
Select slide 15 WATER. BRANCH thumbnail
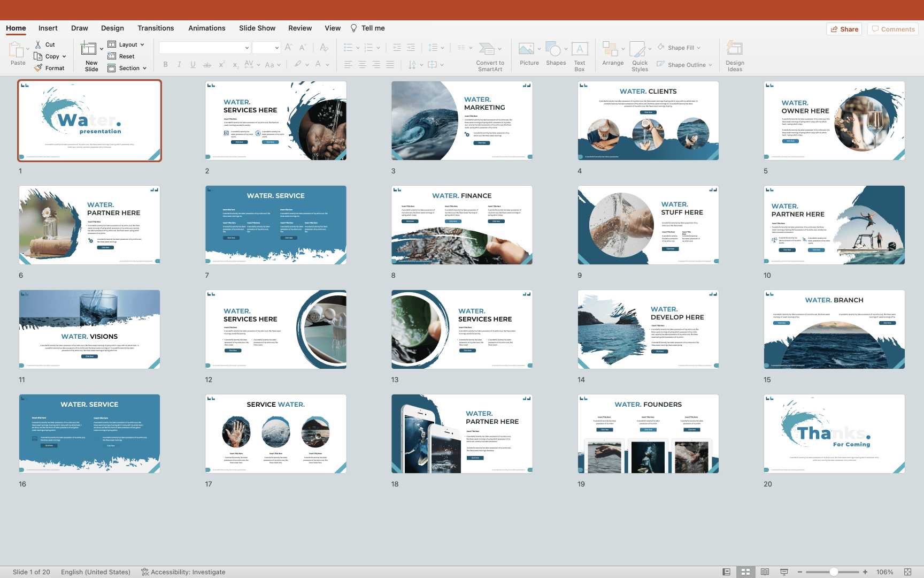[834, 329]
